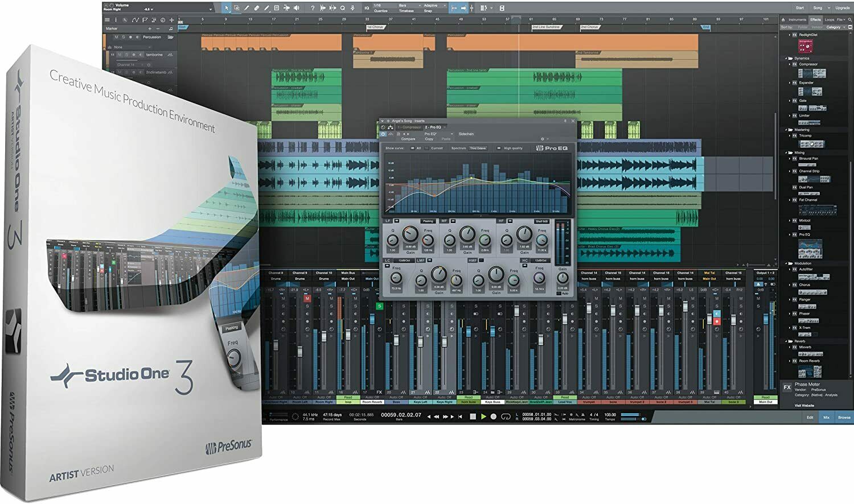Click the Sidechain button in the Pro EQ window
This screenshot has width=854, height=504.
coord(466,134)
